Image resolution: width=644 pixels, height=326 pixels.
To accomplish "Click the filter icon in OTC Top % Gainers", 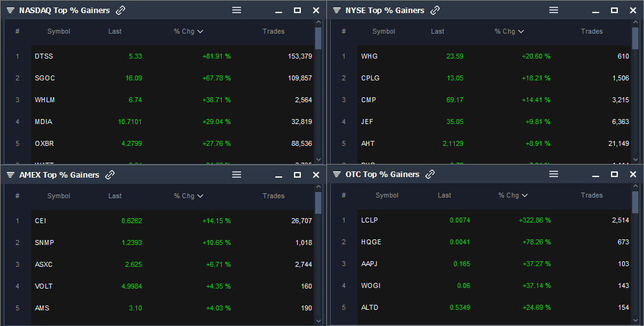I will tap(337, 174).
